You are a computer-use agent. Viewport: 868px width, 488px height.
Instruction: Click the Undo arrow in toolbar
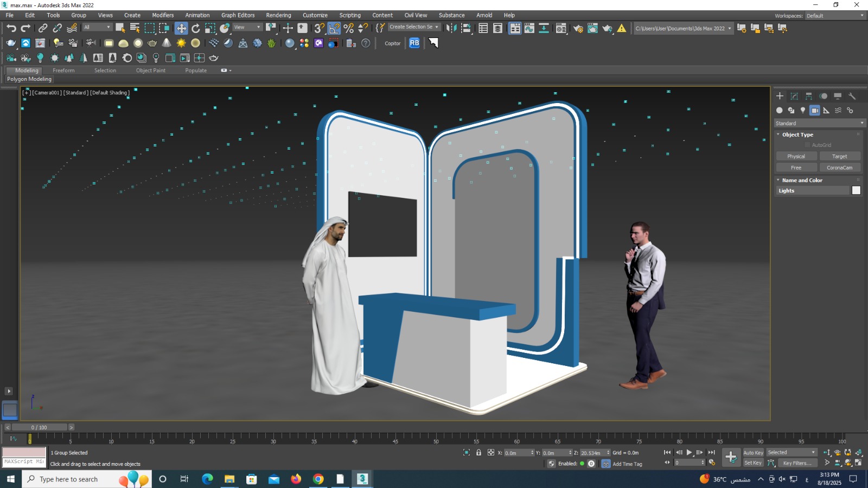[11, 28]
